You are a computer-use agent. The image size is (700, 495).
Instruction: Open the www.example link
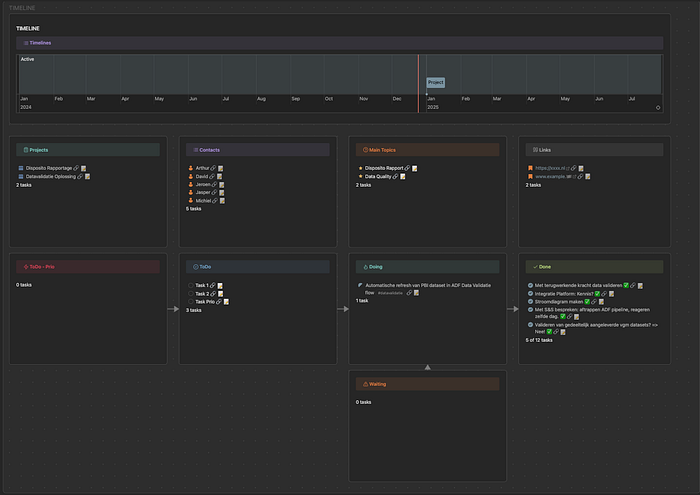point(553,176)
